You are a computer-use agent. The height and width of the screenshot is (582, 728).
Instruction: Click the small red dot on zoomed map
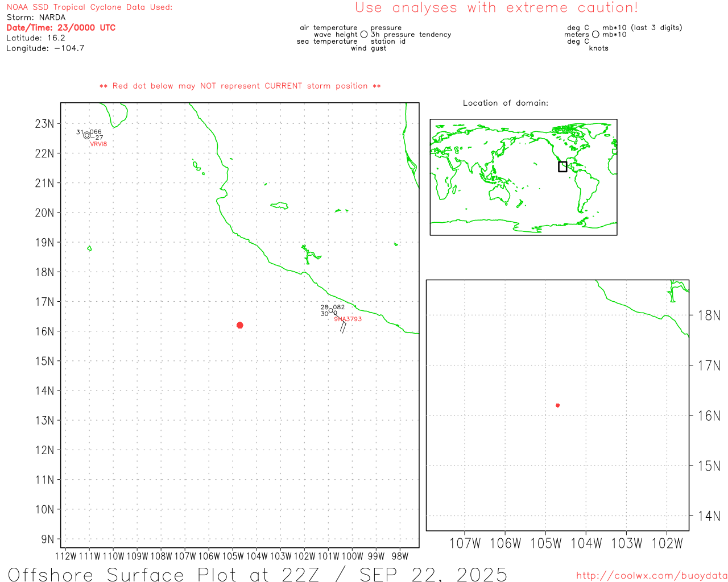pyautogui.click(x=557, y=405)
